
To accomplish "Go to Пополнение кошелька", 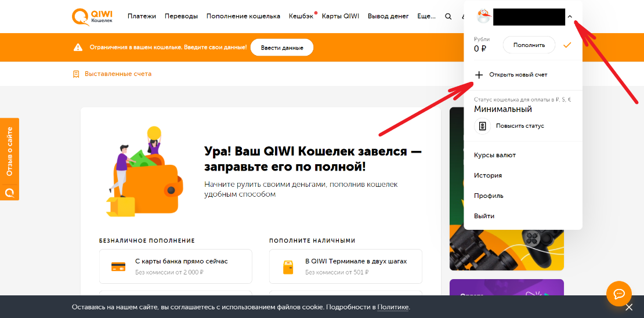I will 243,16.
